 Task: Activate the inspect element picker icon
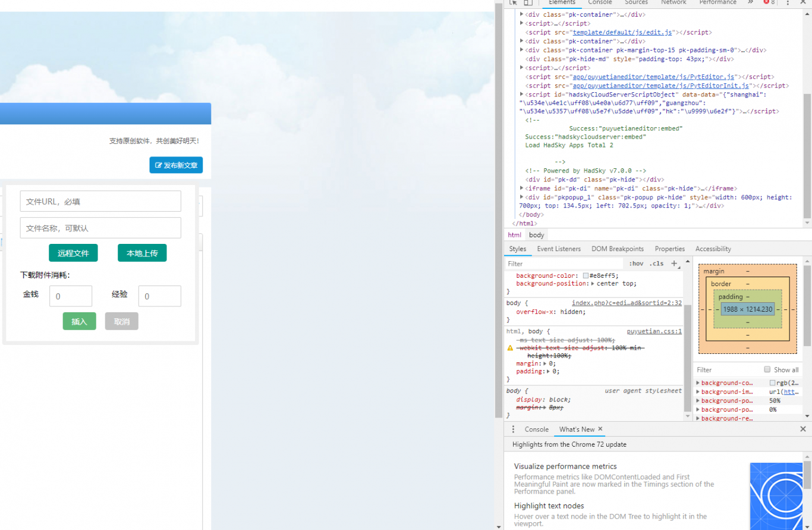click(514, 2)
